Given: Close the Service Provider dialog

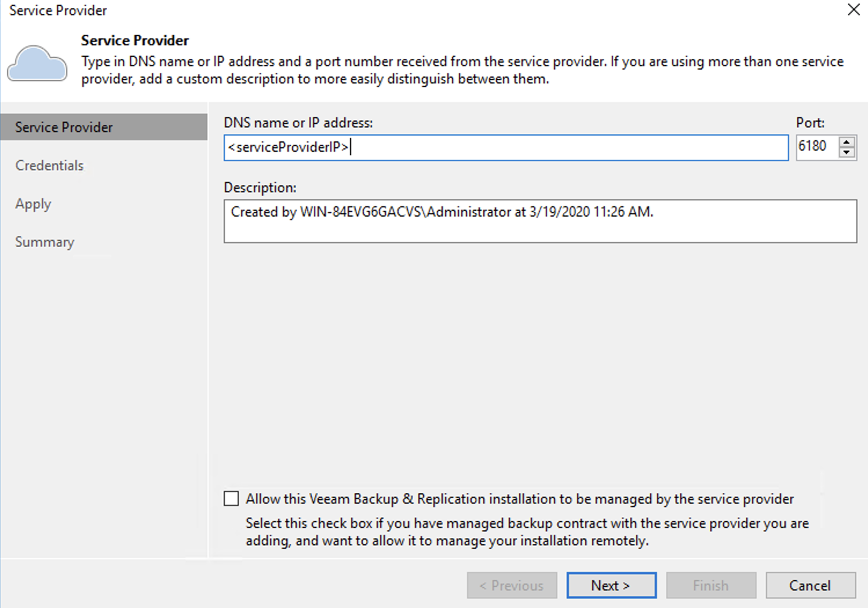Looking at the screenshot, I should 854,10.
